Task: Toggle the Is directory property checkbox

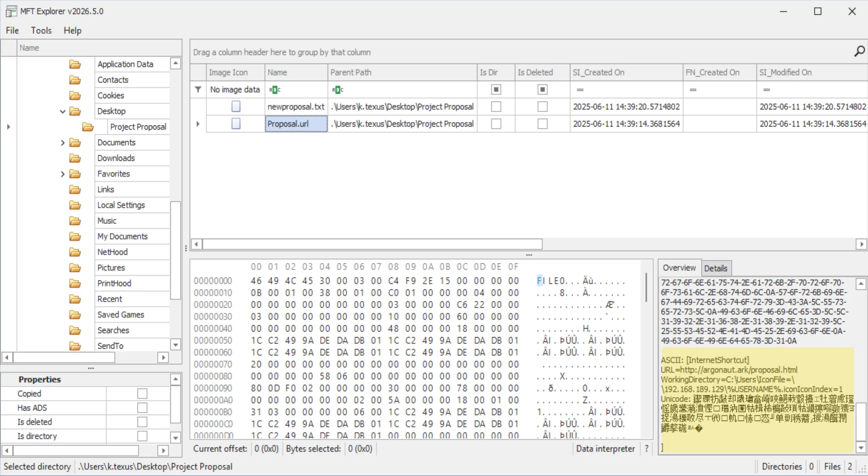Action: (142, 436)
